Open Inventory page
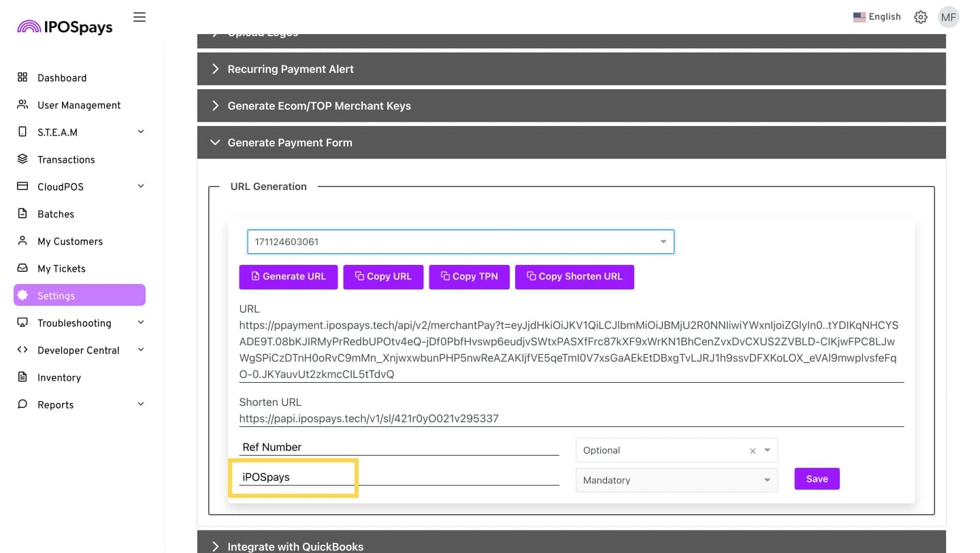Screen dimensions: 980x553 59,377
